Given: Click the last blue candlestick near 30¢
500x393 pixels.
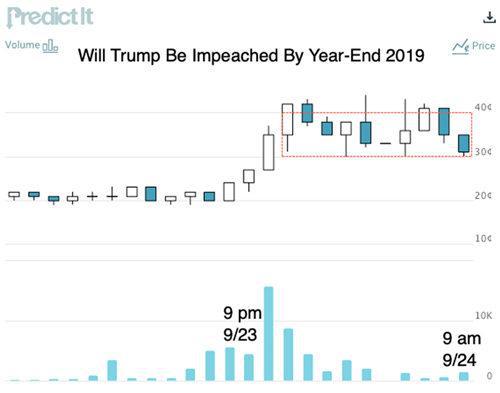Looking at the screenshot, I should (x=464, y=143).
